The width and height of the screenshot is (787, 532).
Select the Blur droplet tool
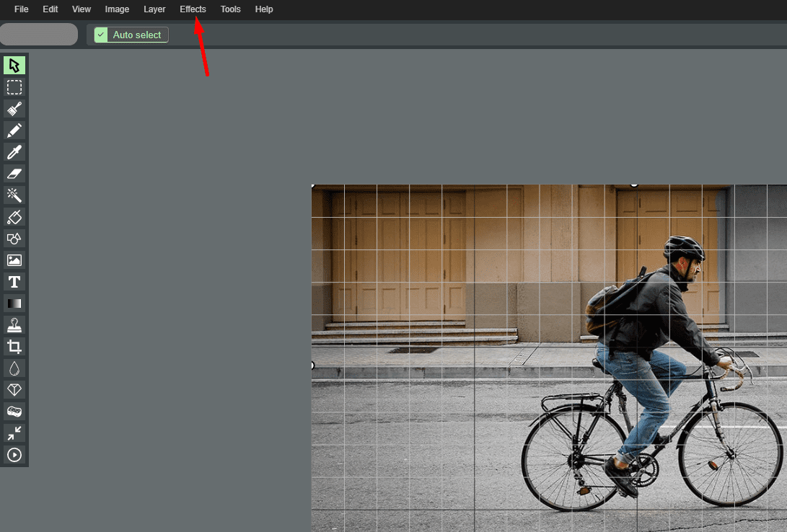pyautogui.click(x=14, y=368)
